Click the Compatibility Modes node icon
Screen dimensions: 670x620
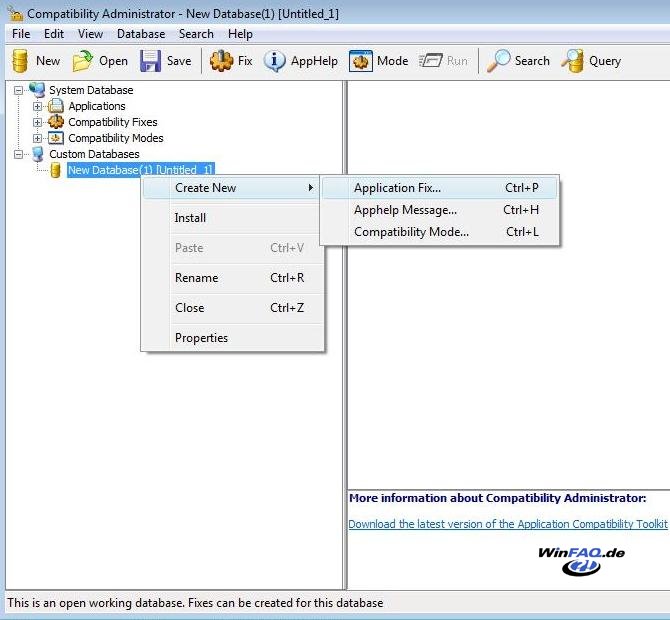tap(56, 138)
